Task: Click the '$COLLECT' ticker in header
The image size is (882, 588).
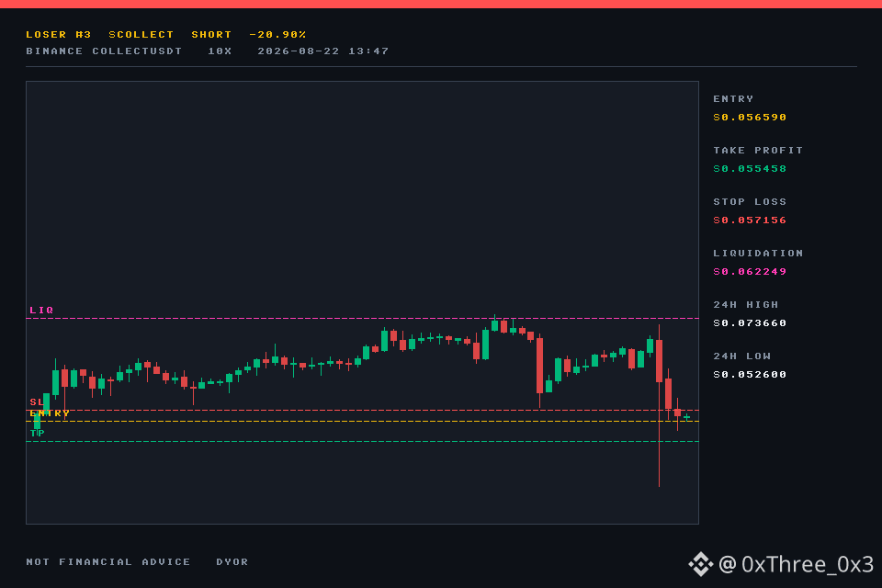Action: [x=141, y=35]
